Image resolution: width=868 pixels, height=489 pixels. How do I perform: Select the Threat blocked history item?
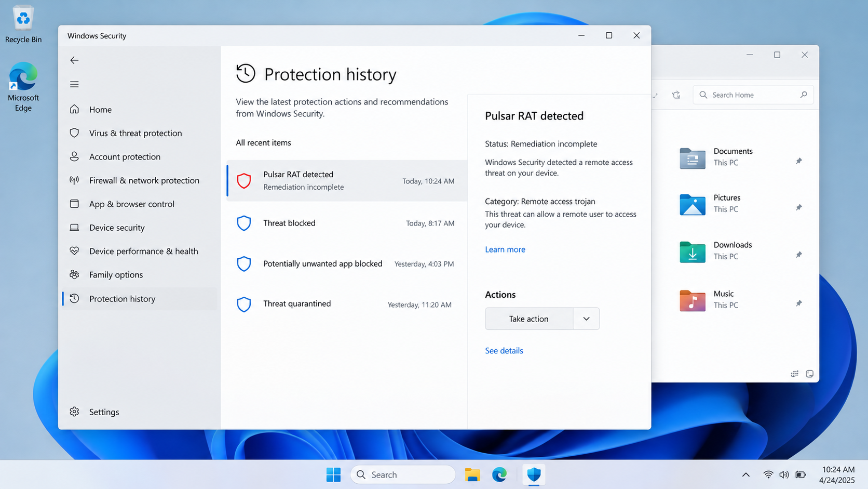[x=347, y=223]
